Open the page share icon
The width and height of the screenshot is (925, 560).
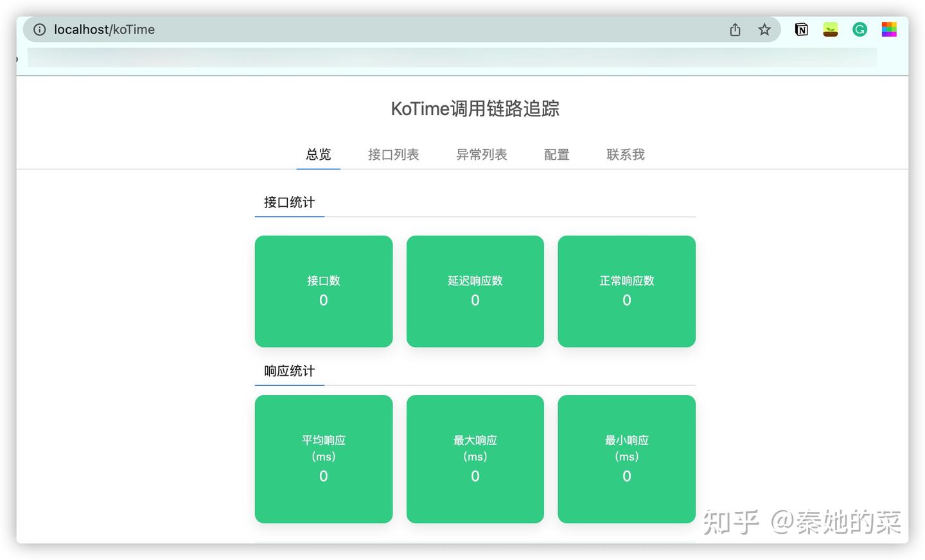coord(734,29)
